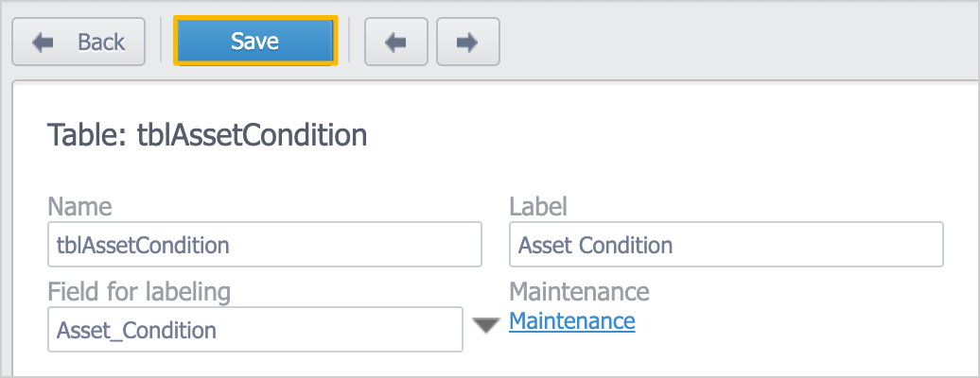Click the divider between Save and arrows

pyautogui.click(x=349, y=41)
